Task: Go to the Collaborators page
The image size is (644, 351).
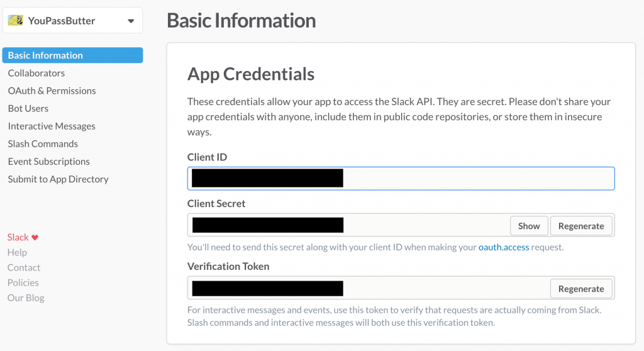Action: click(36, 73)
